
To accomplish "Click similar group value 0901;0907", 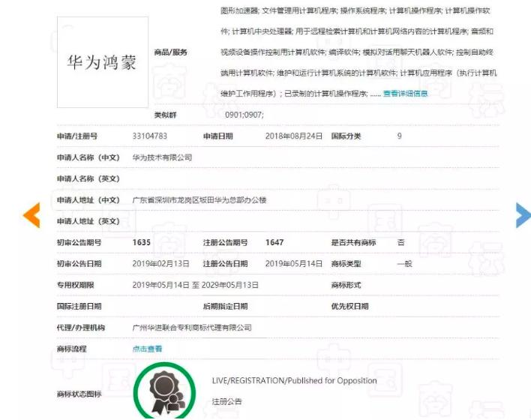I will pyautogui.click(x=244, y=115).
